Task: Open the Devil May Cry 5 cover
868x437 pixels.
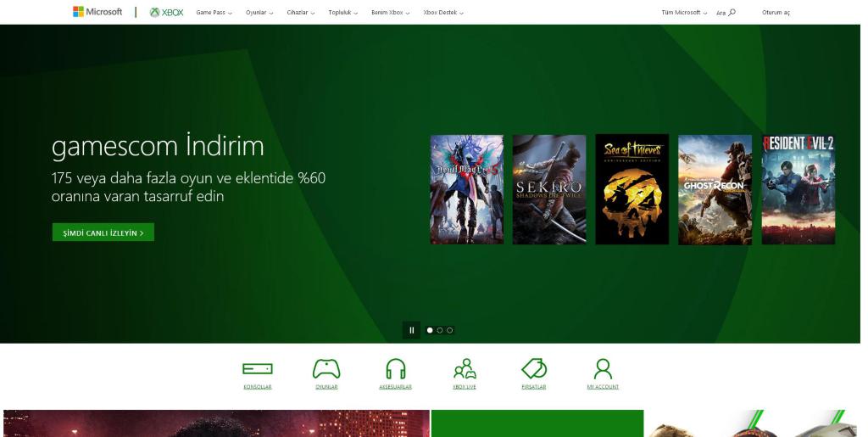Action: point(467,189)
